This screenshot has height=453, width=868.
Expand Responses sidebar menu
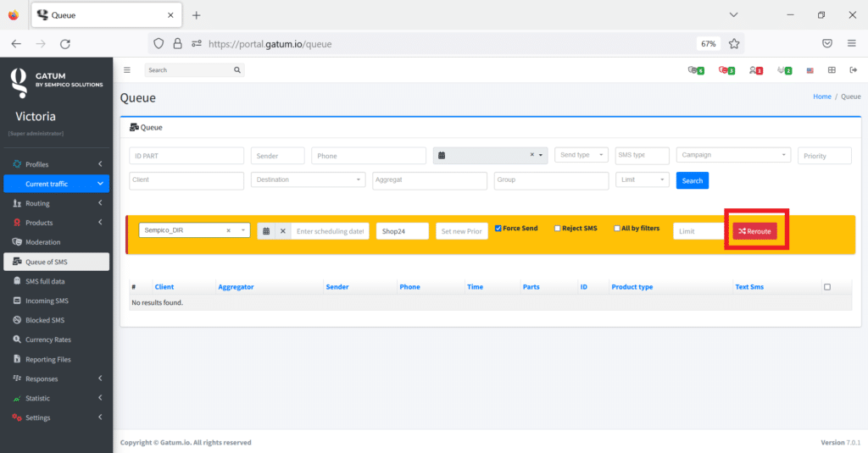click(57, 378)
